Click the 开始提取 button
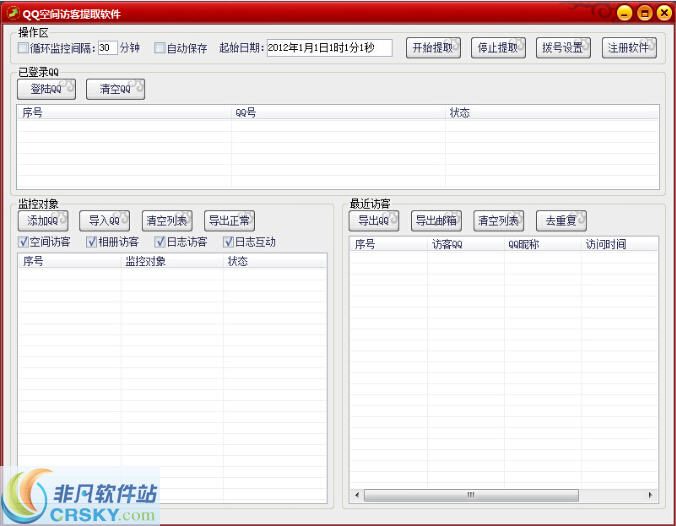The height and width of the screenshot is (526, 676). pyautogui.click(x=433, y=48)
